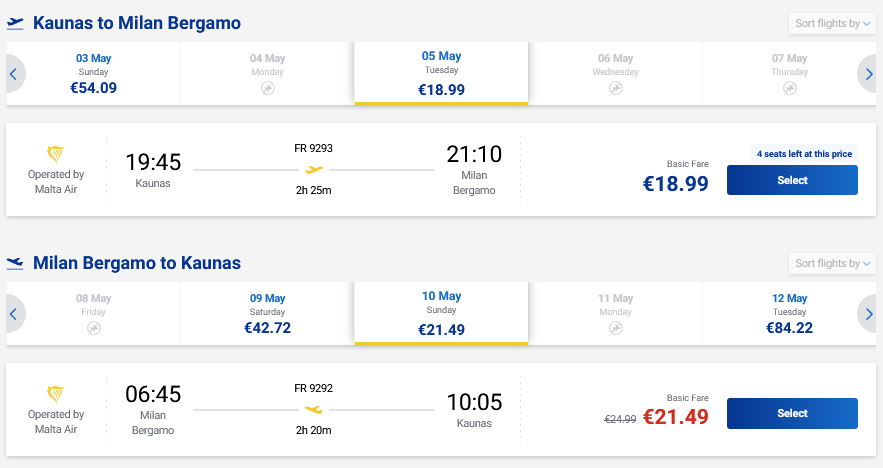The height and width of the screenshot is (468, 883).
Task: Pick the 10 May Sunday €21.49 date tab
Action: click(x=441, y=313)
